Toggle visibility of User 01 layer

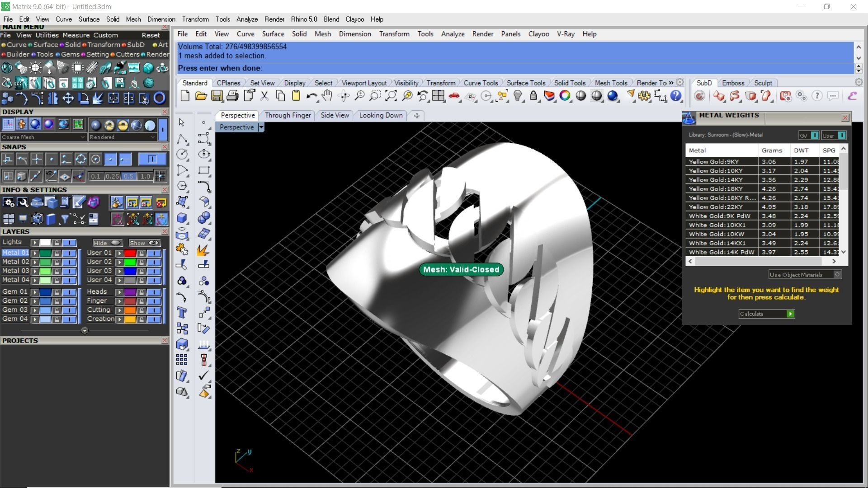154,253
